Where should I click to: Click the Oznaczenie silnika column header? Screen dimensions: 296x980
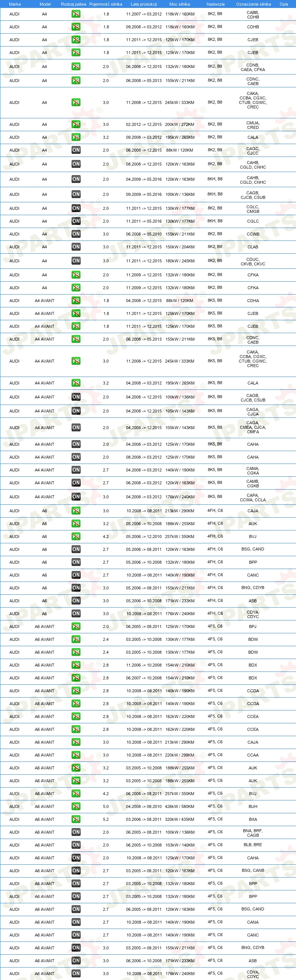point(253,4)
